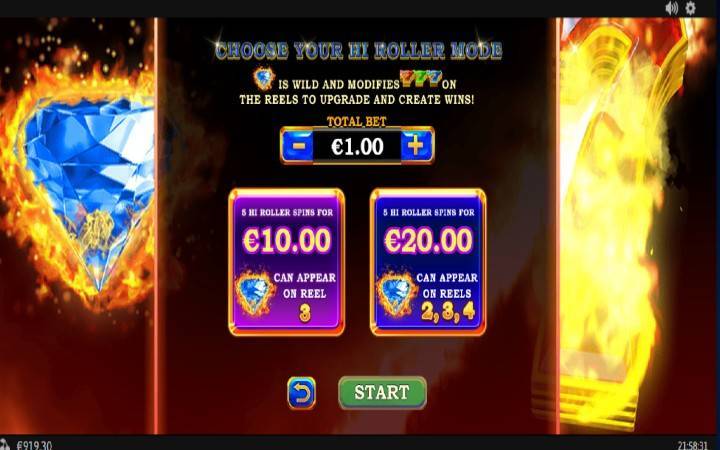Increase total bet with plus button
The image size is (720, 450).
tap(416, 146)
